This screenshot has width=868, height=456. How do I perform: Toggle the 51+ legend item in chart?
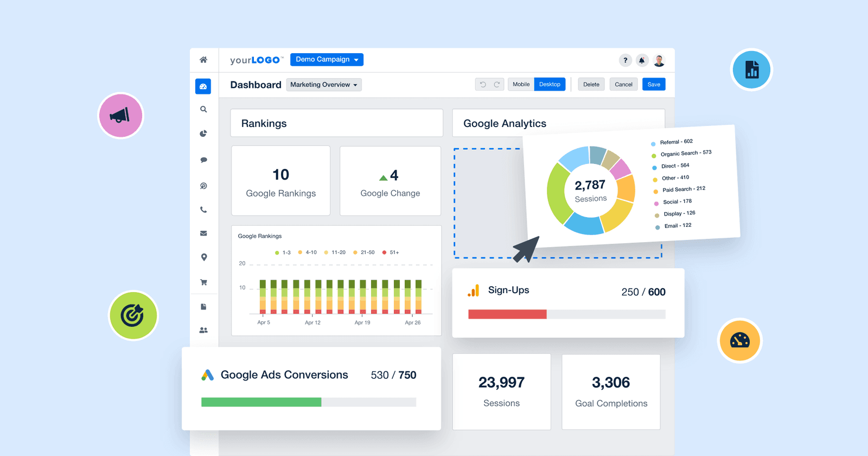[391, 252]
